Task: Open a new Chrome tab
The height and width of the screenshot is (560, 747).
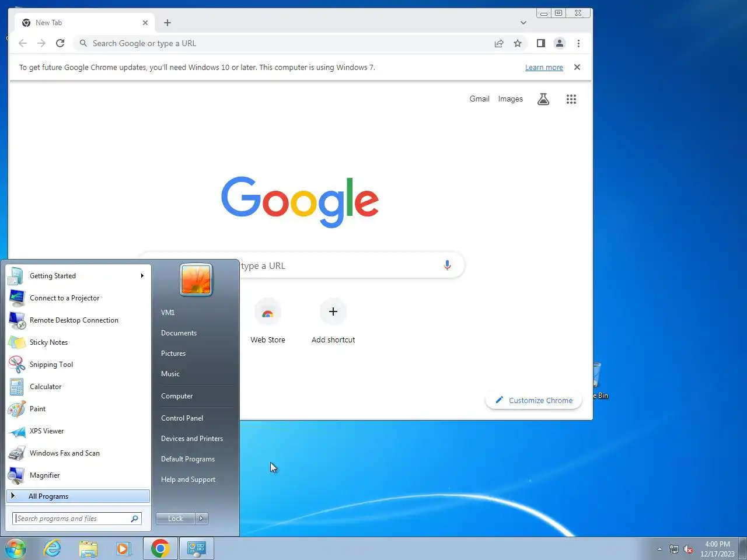Action: click(x=167, y=23)
